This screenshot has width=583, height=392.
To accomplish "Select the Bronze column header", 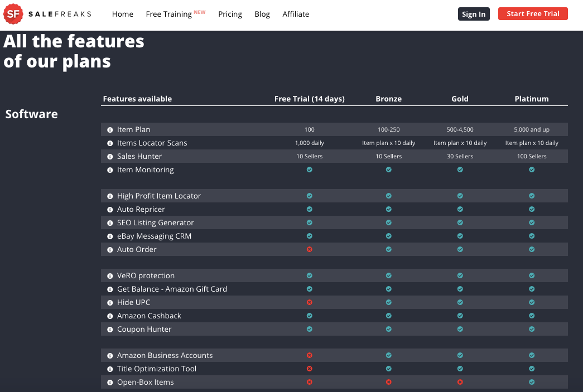I will point(388,99).
